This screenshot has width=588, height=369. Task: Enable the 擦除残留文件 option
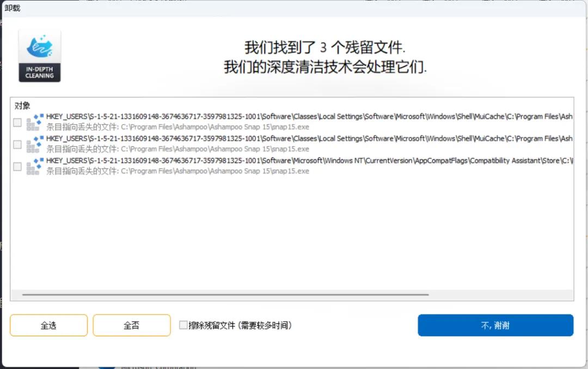pyautogui.click(x=183, y=325)
